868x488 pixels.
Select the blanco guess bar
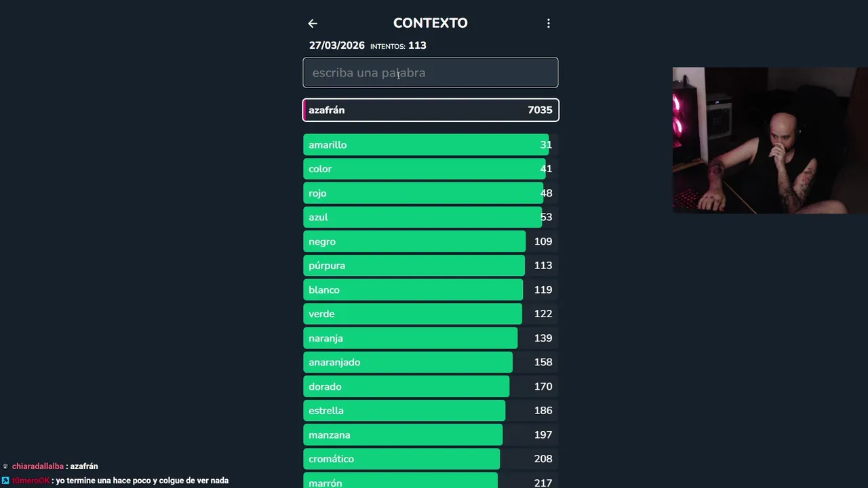[430, 290]
